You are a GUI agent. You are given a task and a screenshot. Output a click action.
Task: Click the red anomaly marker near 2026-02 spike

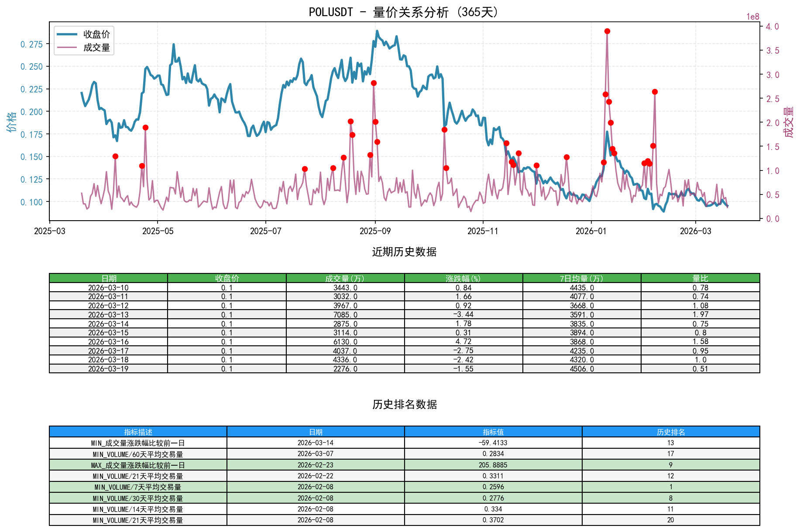tap(654, 92)
